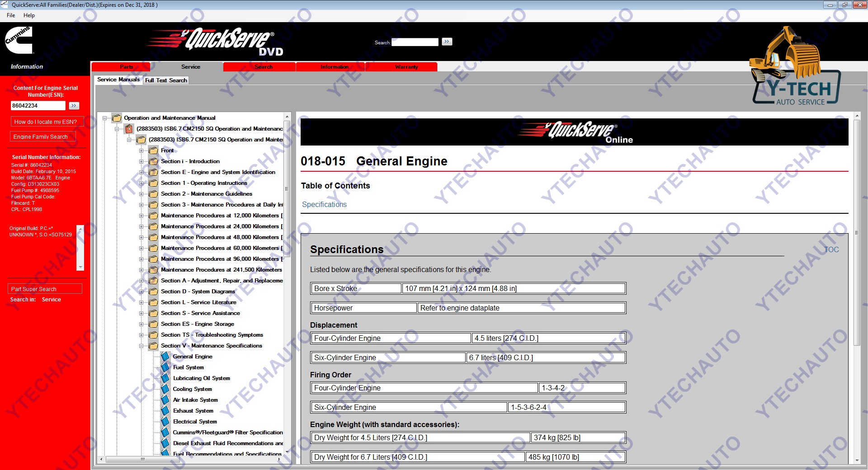Click Section 2 Maintenance Guidelines folder icon
Viewport: 868px width, 470px height.
point(154,194)
